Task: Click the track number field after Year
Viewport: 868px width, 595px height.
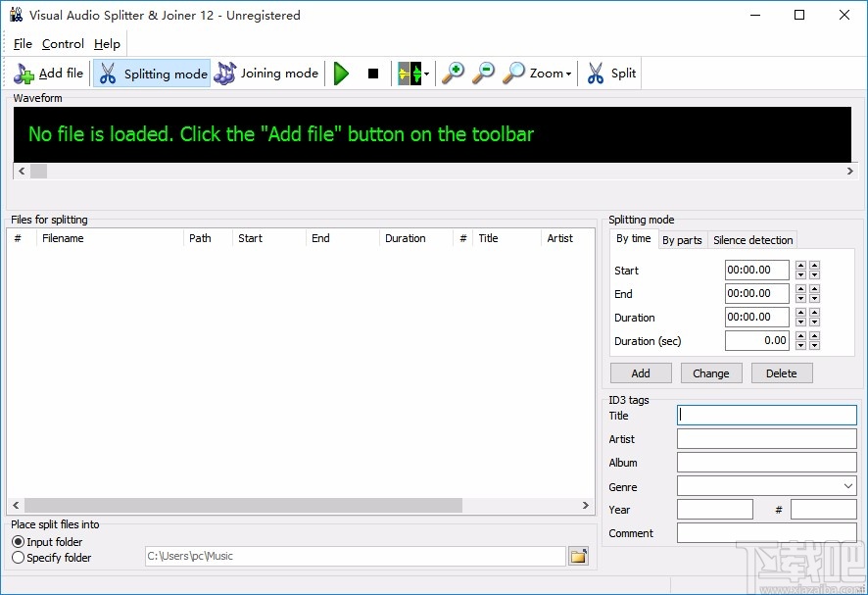Action: 824,509
